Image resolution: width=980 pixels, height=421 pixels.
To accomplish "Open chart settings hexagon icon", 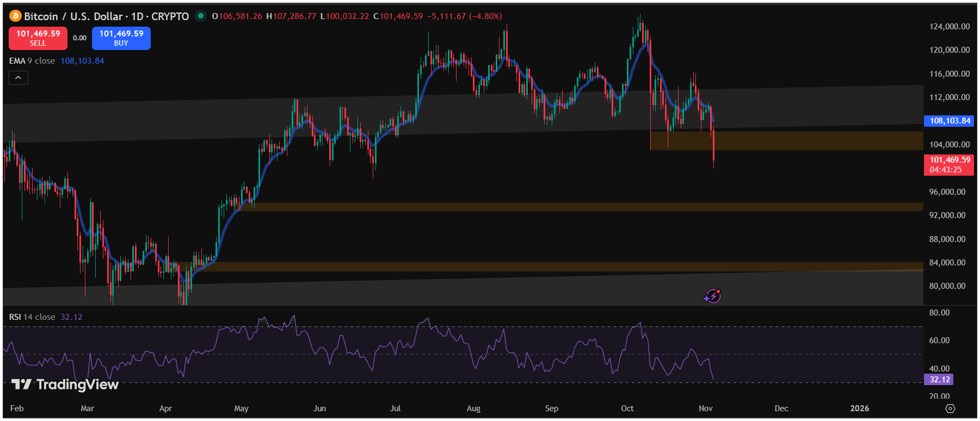I will [950, 408].
